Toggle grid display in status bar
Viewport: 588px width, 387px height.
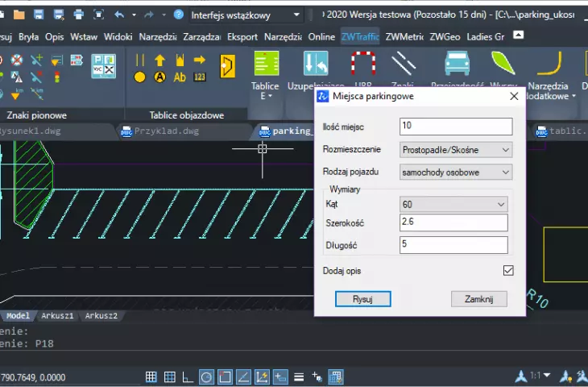pos(151,377)
